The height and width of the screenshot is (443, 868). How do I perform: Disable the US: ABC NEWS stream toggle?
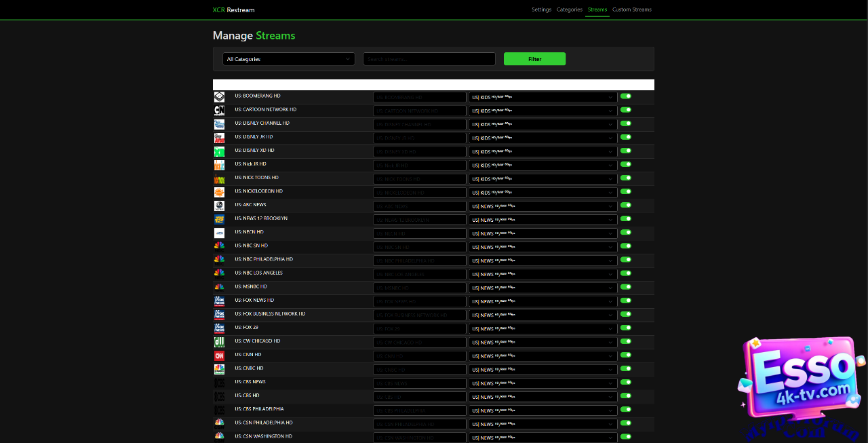tap(625, 205)
